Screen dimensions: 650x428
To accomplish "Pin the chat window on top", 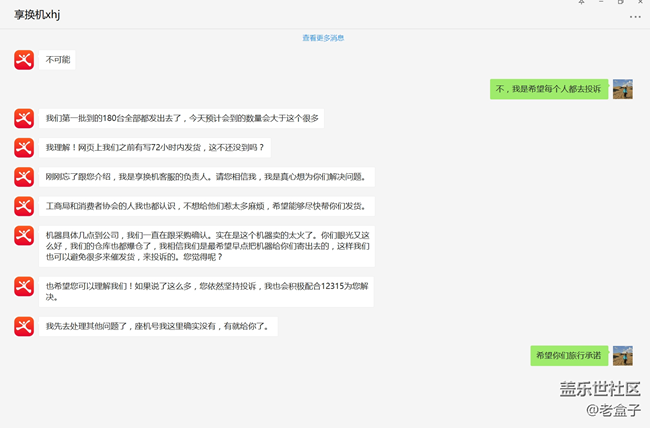I will pyautogui.click(x=581, y=2).
